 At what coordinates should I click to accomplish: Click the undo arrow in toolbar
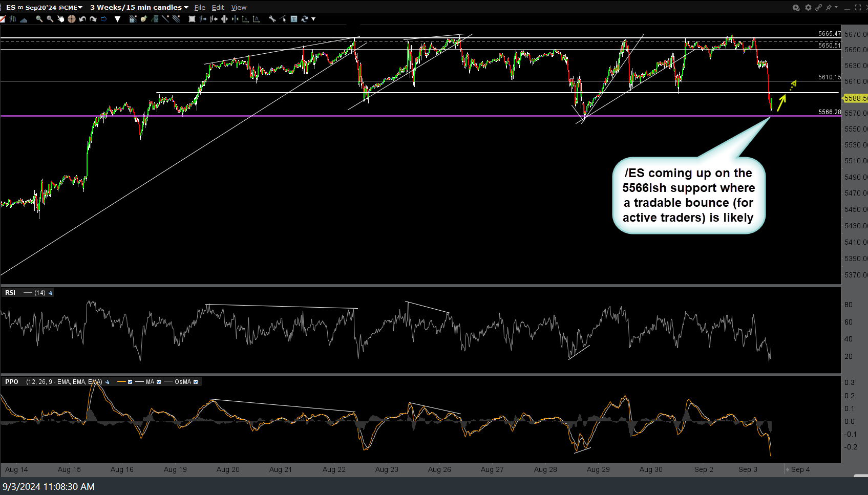click(82, 19)
